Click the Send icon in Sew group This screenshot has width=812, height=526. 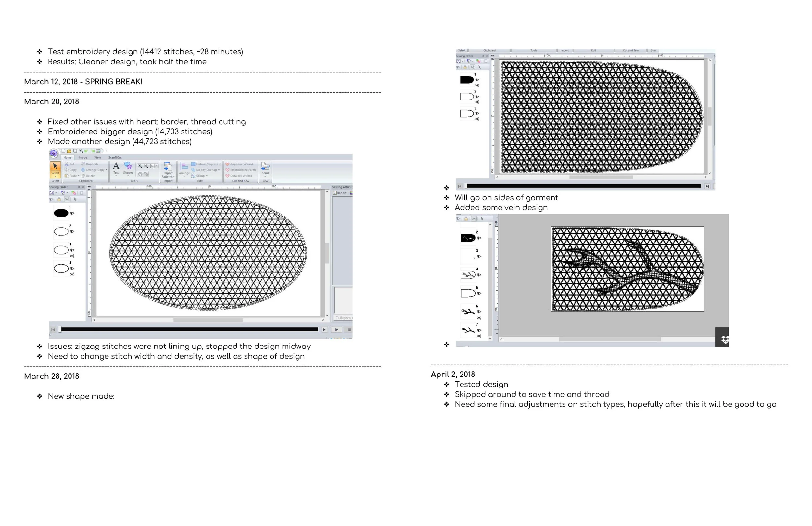pyautogui.click(x=265, y=168)
